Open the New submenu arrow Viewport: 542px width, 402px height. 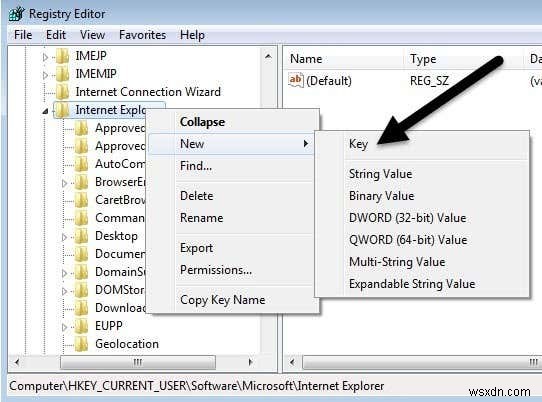306,143
